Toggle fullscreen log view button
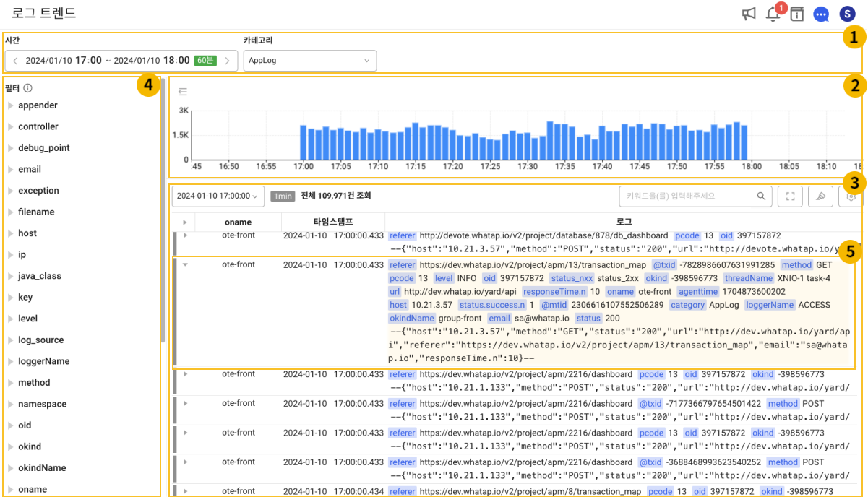The height and width of the screenshot is (497, 868). click(790, 196)
